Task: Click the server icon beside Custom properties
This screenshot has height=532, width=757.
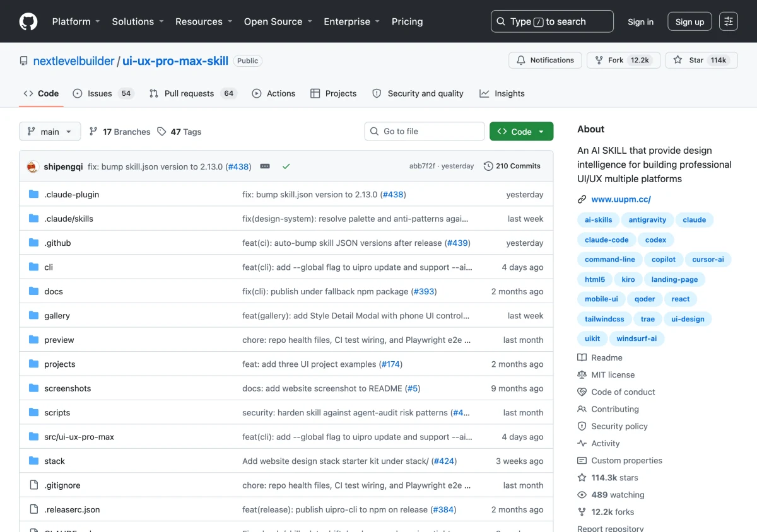Action: coord(582,460)
